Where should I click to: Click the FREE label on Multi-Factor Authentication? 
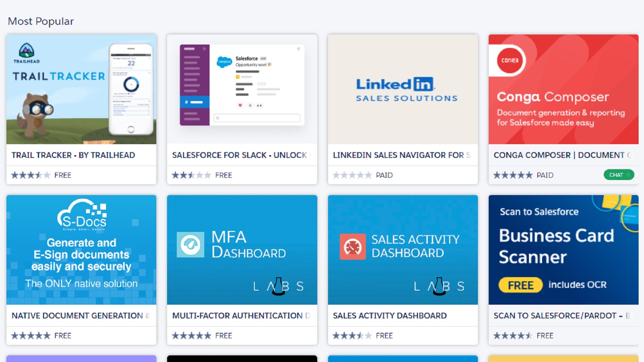click(x=224, y=336)
